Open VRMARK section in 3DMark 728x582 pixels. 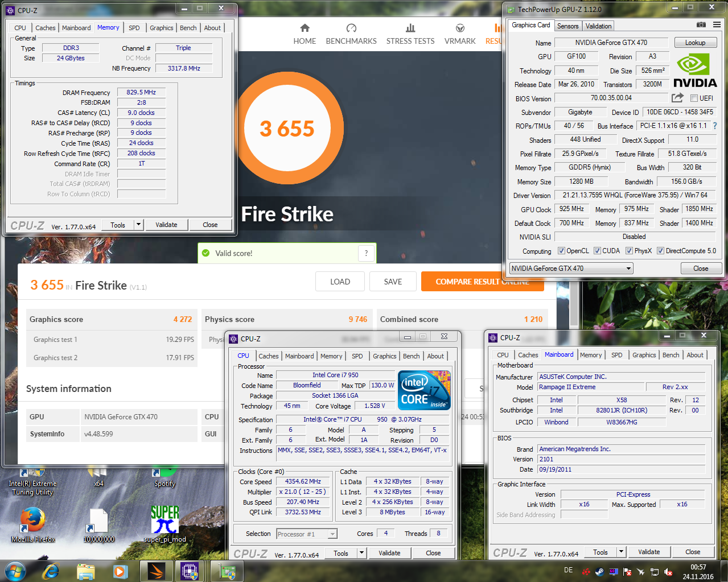[460, 34]
